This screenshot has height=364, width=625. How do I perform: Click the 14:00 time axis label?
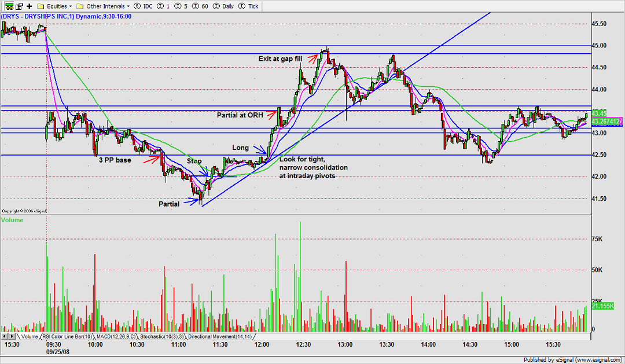pos(428,344)
